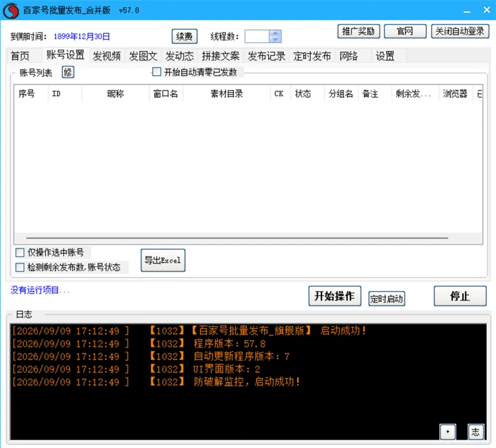Viewport: 496px width, 448px height.
Task: Select the 账号设置 tab
Action: 65,55
